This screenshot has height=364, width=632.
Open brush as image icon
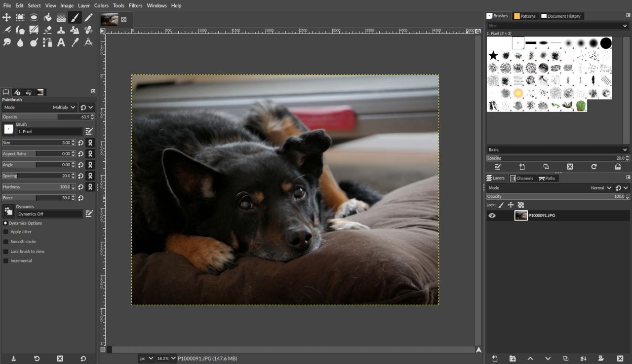point(618,167)
